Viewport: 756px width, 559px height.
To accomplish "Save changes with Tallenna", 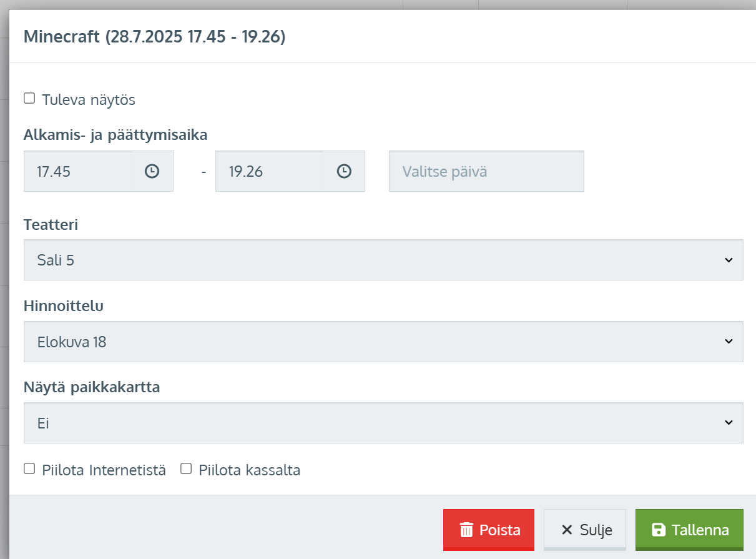I will tap(689, 530).
